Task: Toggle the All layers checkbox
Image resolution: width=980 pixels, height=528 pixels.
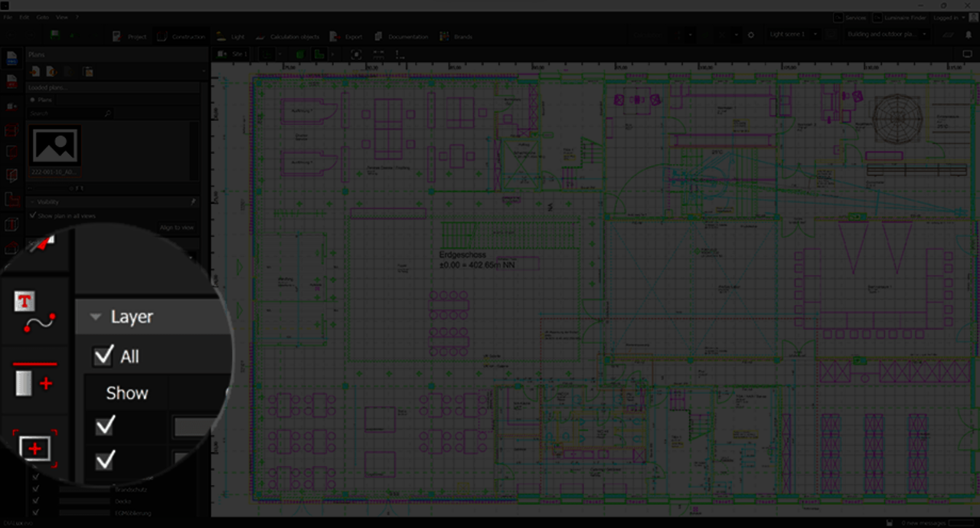Action: (103, 356)
